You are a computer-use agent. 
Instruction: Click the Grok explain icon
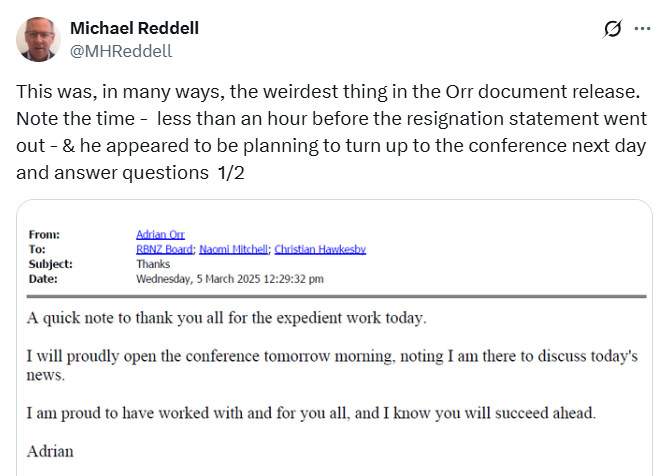(613, 30)
